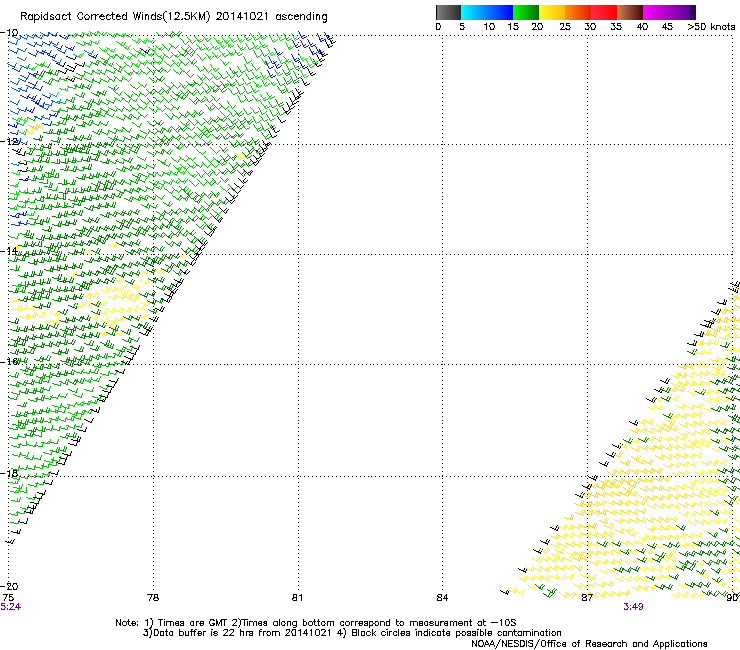Click the orange 25-30 knots color bar segment
The height and width of the screenshot is (650, 740).
578,12
